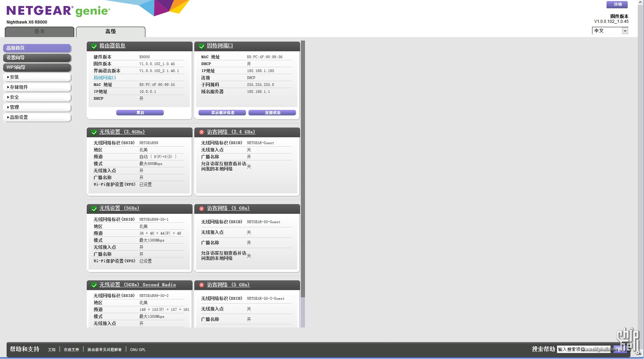644x359 pixels.
Task: Click green check icon on 无线设置 (5GHz) panel
Action: [x=94, y=209]
